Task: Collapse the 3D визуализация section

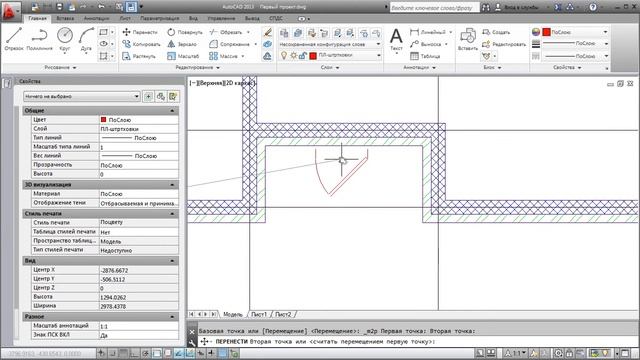Action: (172, 185)
